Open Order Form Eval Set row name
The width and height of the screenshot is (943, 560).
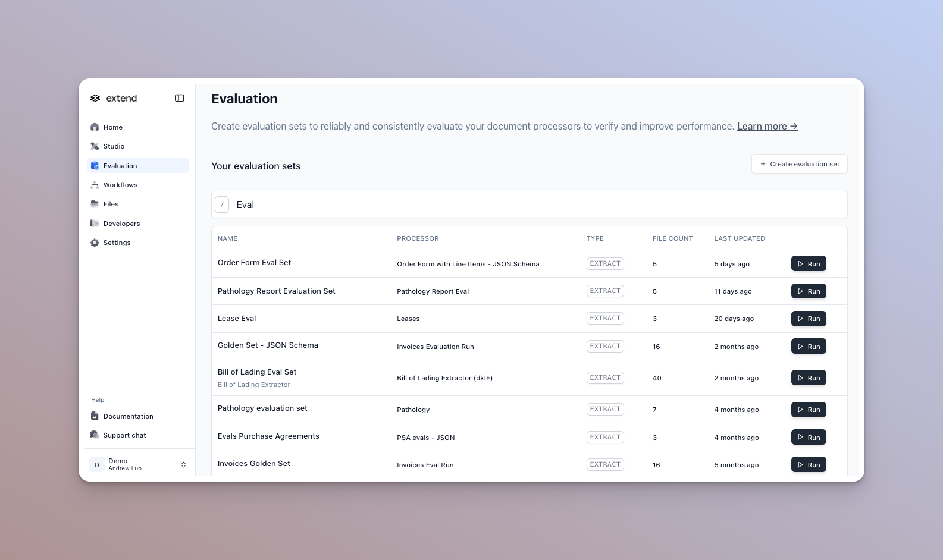tap(255, 263)
